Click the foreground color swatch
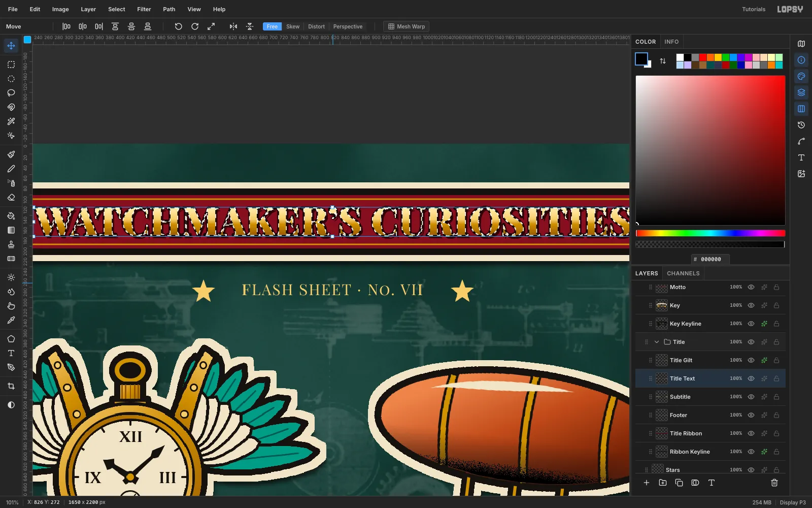The height and width of the screenshot is (508, 812). [x=641, y=59]
